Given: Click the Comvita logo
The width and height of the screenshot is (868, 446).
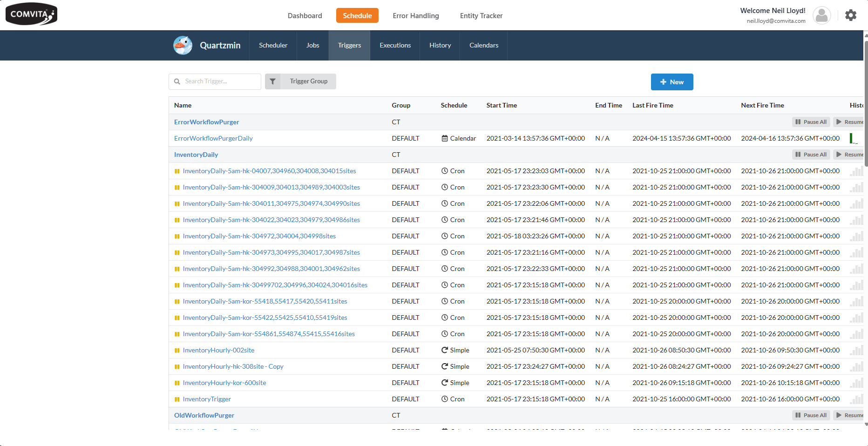Looking at the screenshot, I should [x=31, y=14].
